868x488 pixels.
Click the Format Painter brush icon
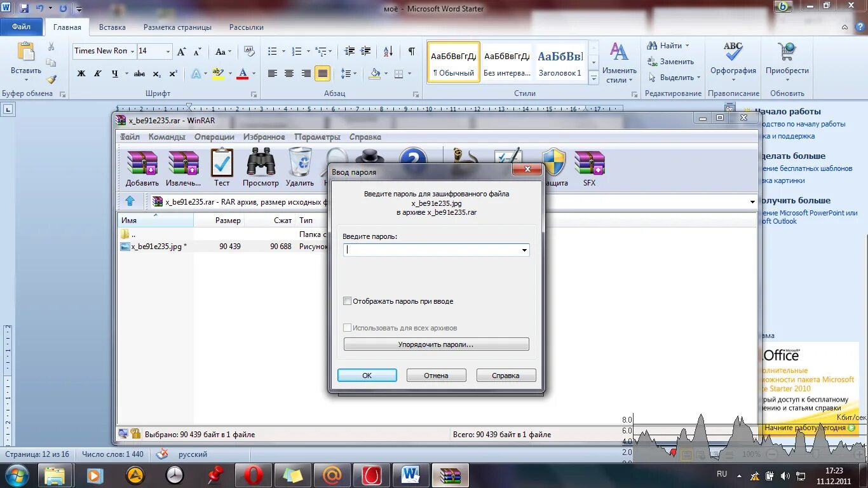pos(51,79)
